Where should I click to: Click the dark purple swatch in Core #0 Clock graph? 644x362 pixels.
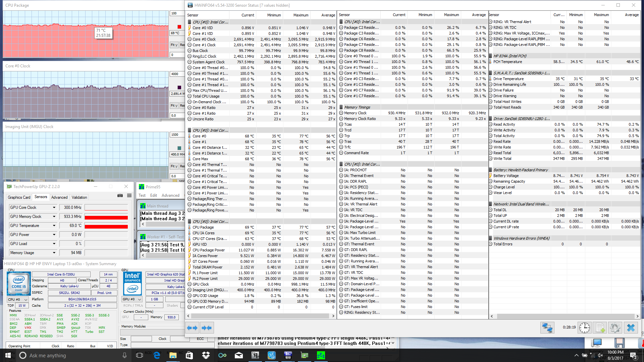[179, 87]
